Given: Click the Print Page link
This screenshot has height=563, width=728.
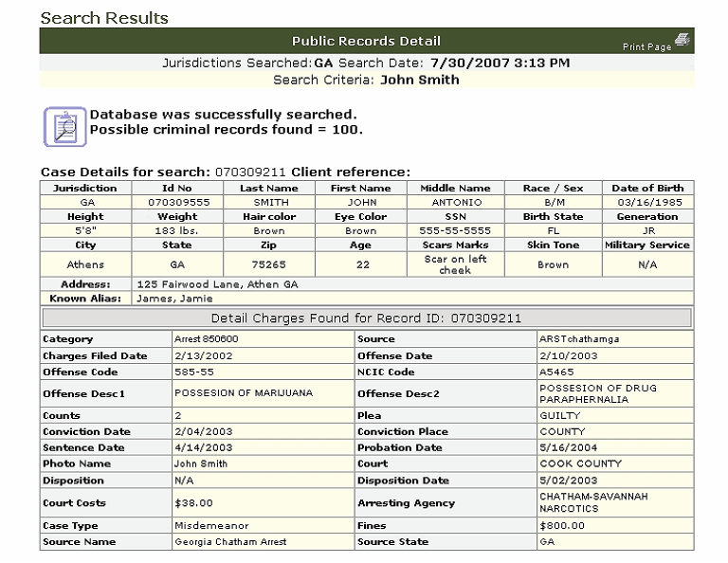Looking at the screenshot, I should [646, 46].
